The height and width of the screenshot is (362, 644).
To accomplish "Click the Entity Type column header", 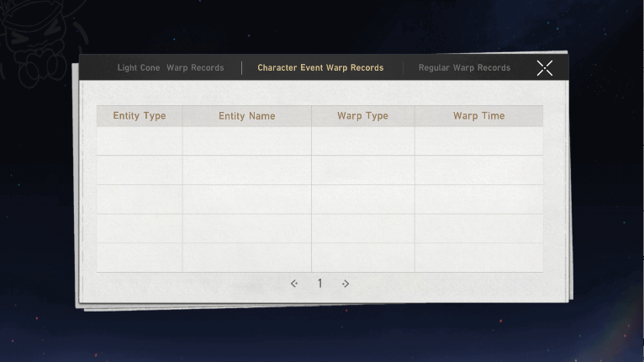I will click(140, 116).
